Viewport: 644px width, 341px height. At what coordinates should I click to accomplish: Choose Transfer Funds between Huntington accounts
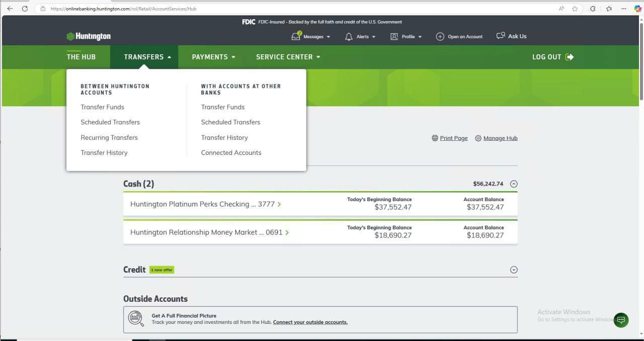(102, 107)
